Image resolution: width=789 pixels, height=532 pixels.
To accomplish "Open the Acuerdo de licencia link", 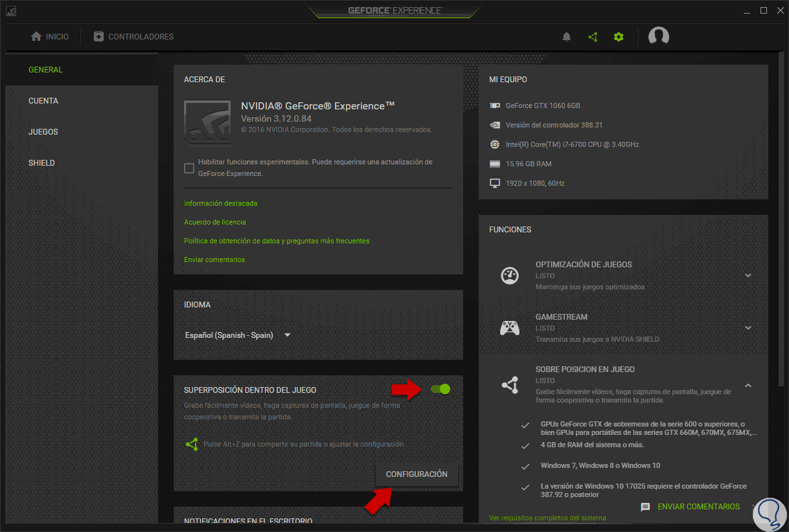I will click(215, 222).
